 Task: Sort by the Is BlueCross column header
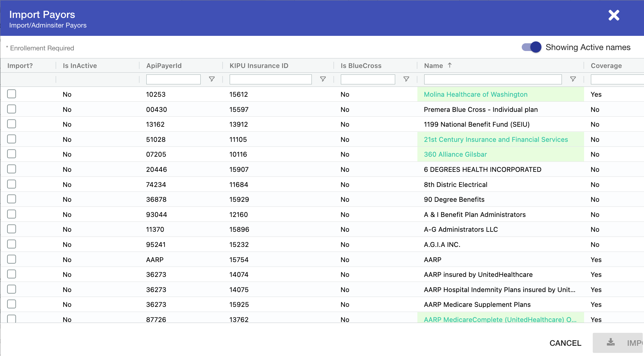361,66
